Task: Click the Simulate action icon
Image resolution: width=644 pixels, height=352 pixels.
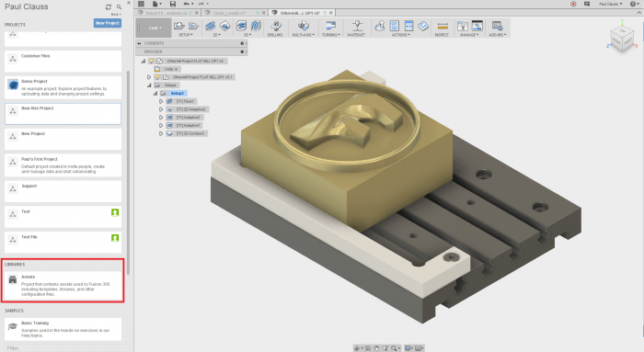Action: 379,26
